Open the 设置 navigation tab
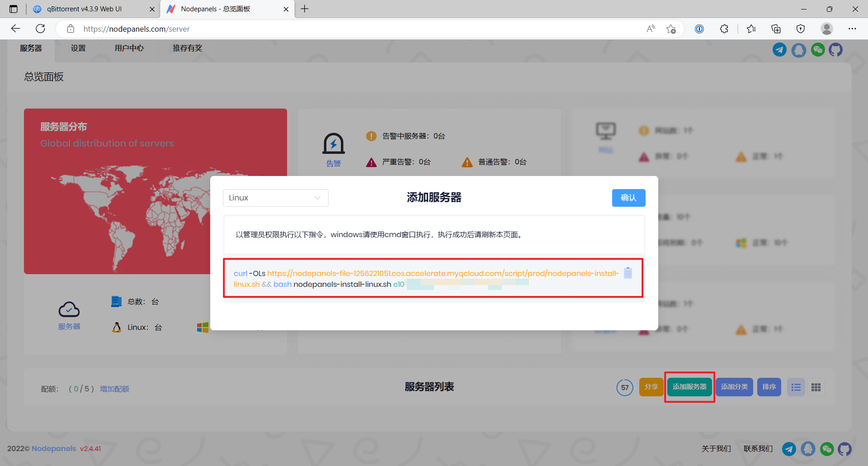Viewport: 868px width, 466px height. 78,48
